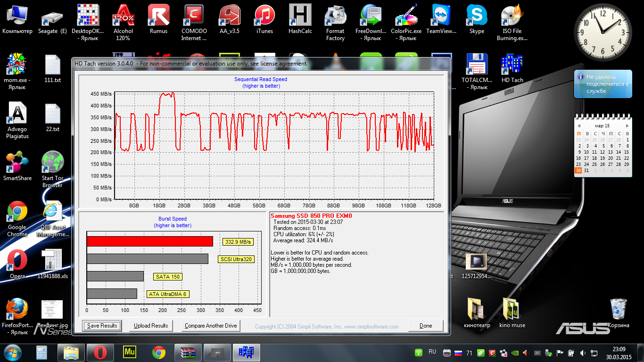Click the simplisoftware.com copyright text
This screenshot has height=362, width=644.
pyautogui.click(x=327, y=327)
